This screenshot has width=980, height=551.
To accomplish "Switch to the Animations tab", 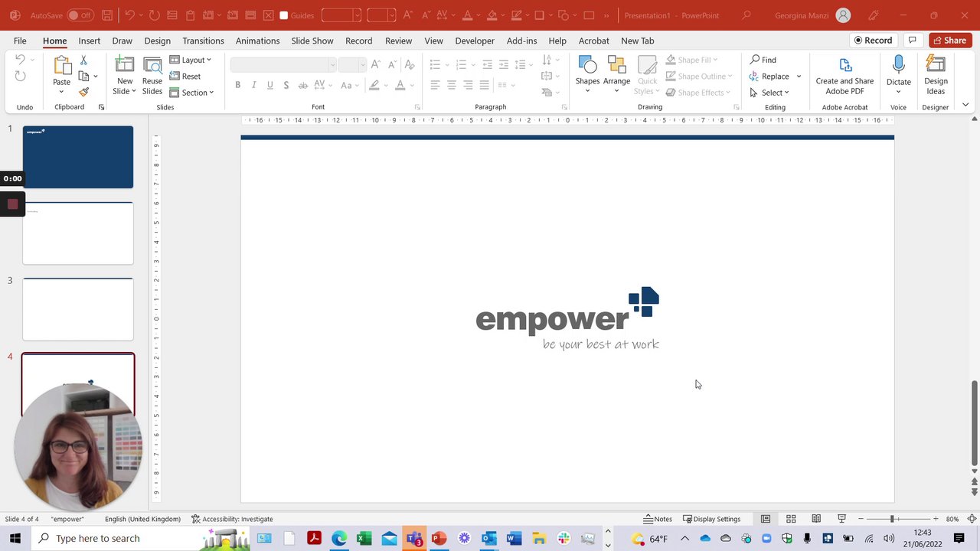I will (x=257, y=41).
